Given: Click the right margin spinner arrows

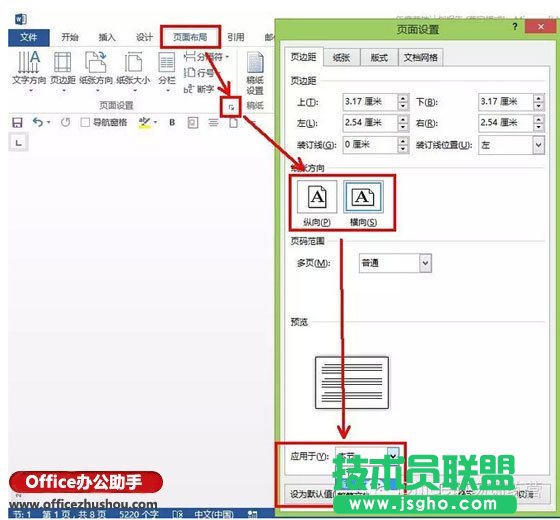Looking at the screenshot, I should tap(539, 123).
